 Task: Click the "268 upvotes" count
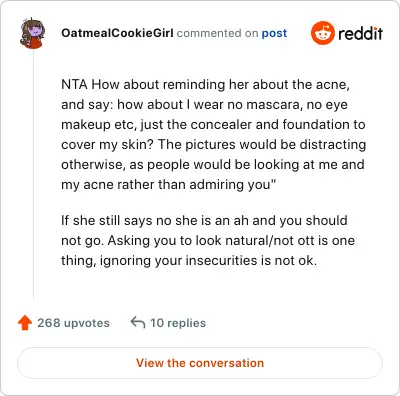(73, 323)
